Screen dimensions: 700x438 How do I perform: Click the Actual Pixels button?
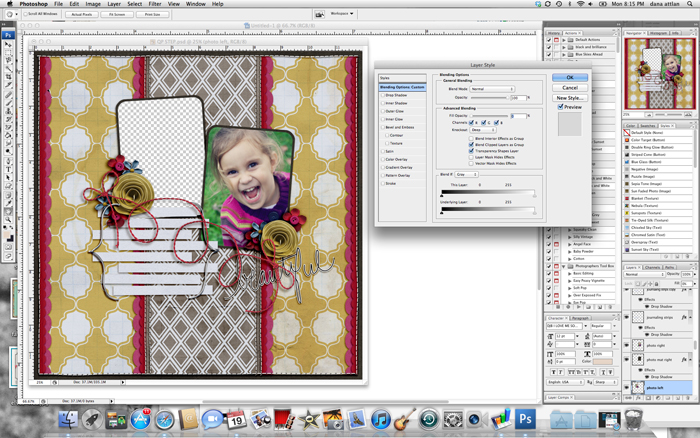(x=82, y=14)
